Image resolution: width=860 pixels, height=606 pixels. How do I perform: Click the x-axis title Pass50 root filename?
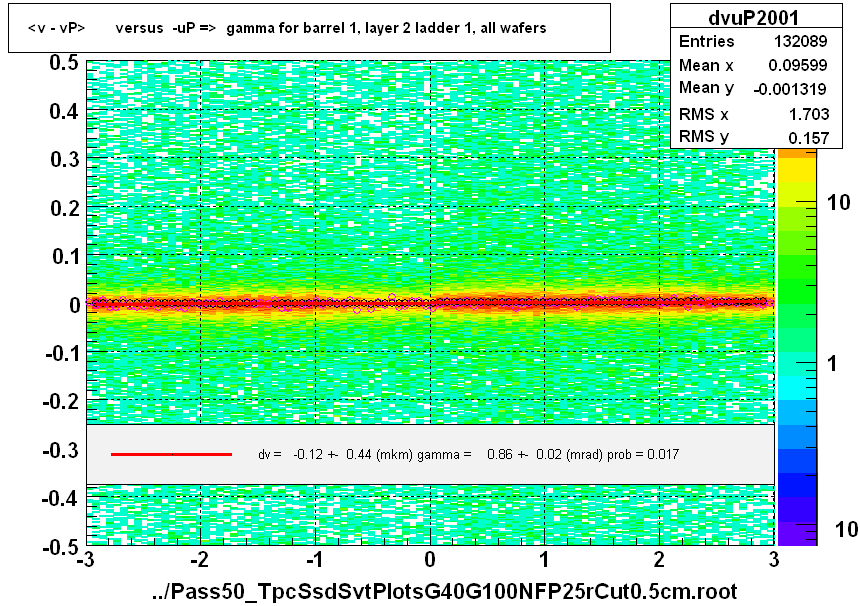pos(444,592)
